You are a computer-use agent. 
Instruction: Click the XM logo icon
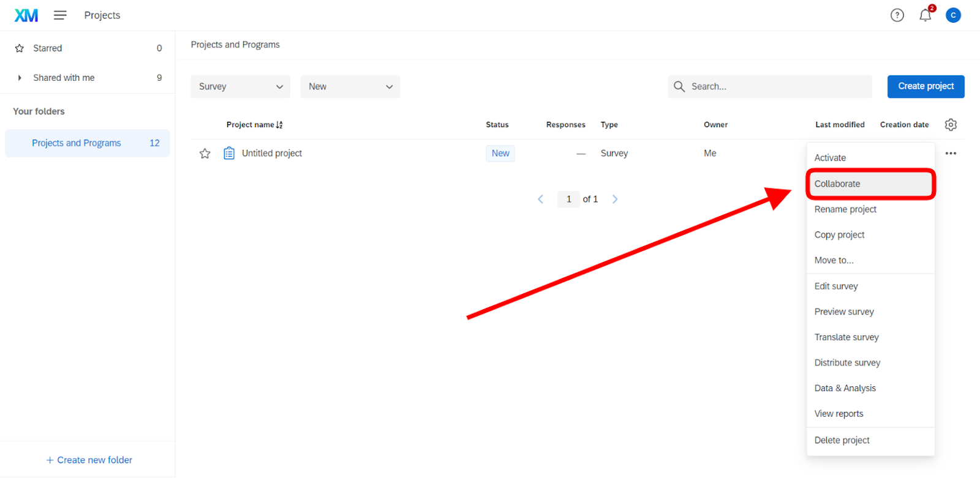(26, 15)
